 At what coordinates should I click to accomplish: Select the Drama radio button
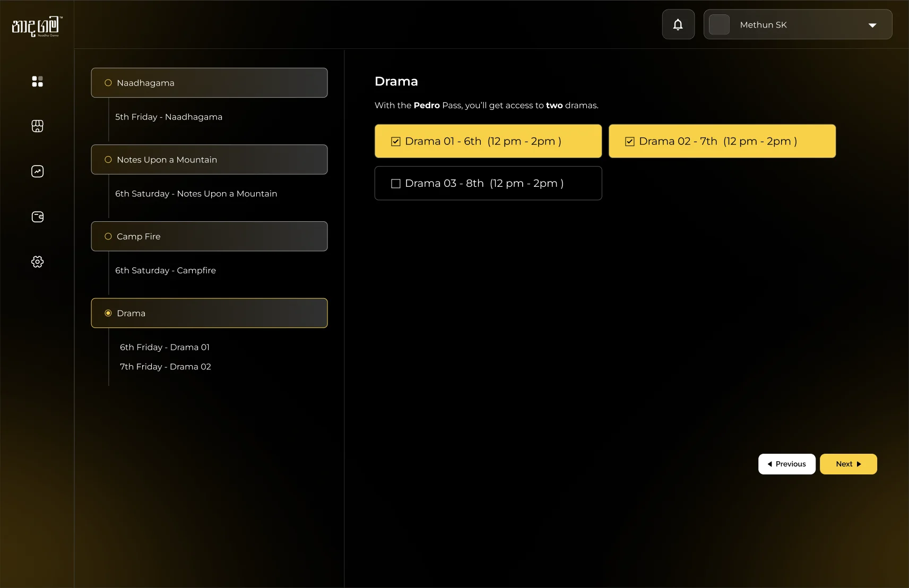click(108, 313)
